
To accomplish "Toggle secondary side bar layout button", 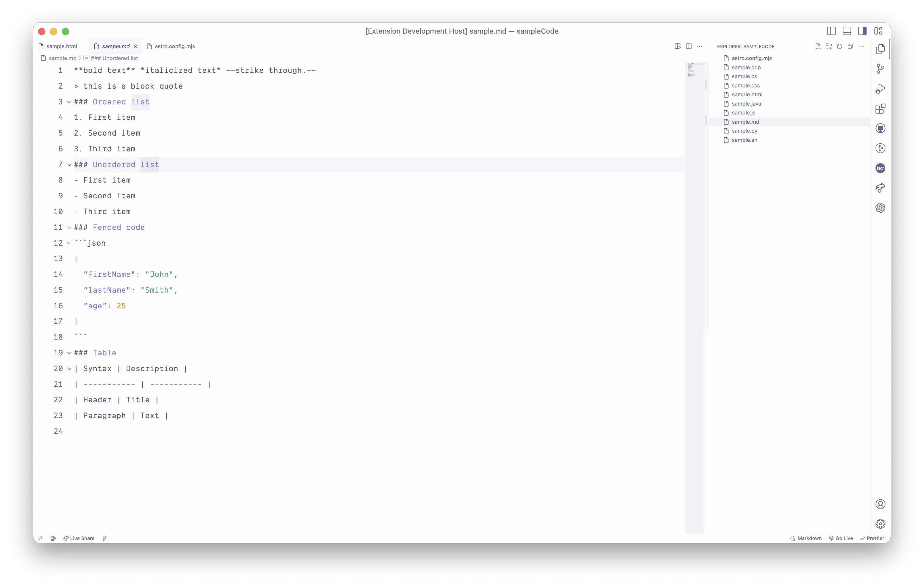I will point(862,31).
